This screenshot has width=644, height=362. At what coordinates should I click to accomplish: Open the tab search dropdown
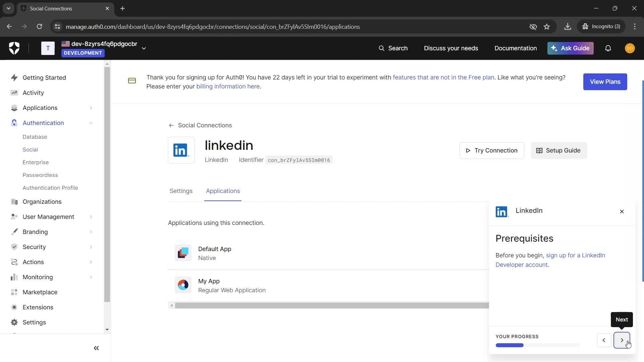coord(8,8)
